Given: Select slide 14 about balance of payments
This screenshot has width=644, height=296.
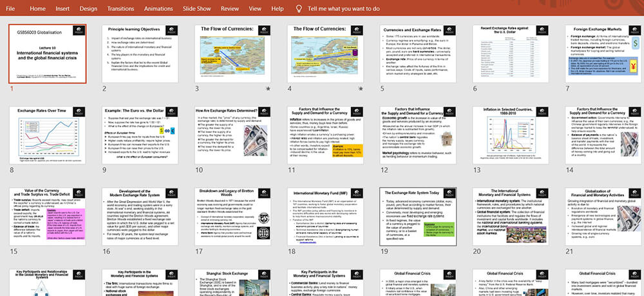Looking at the screenshot, I should click(x=603, y=135).
